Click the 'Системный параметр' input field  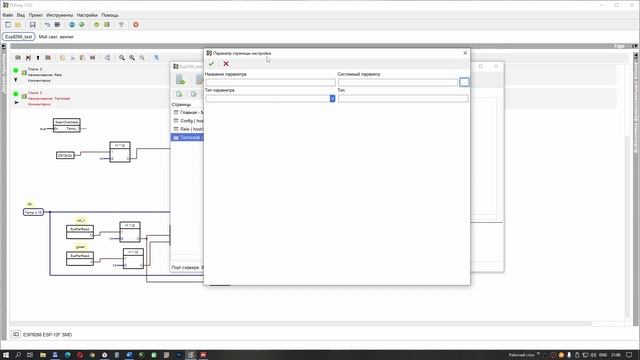398,82
